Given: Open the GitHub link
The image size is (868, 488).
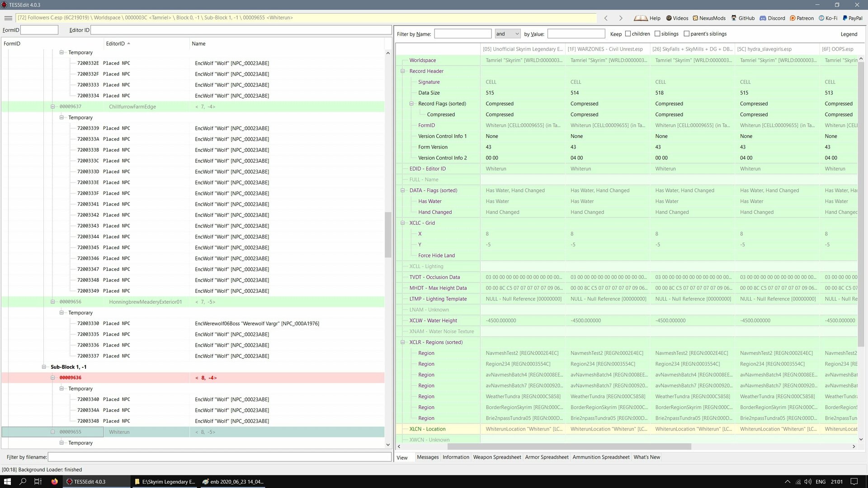Looking at the screenshot, I should click(743, 18).
